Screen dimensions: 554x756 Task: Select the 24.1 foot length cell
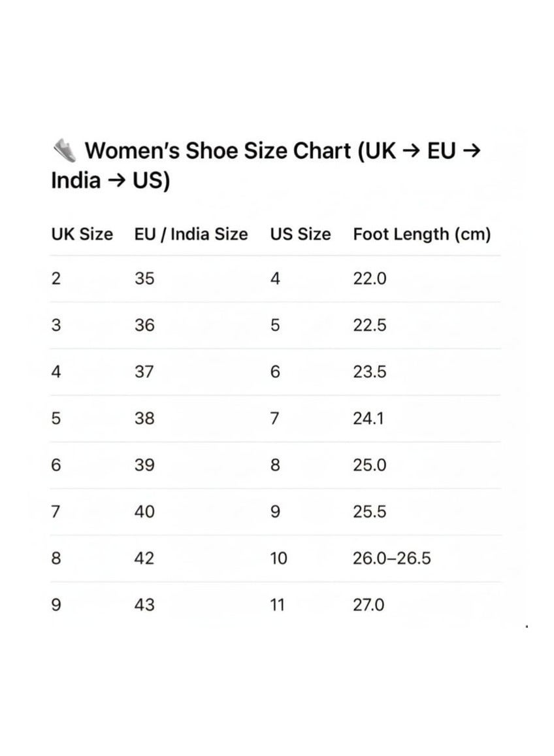coord(368,418)
